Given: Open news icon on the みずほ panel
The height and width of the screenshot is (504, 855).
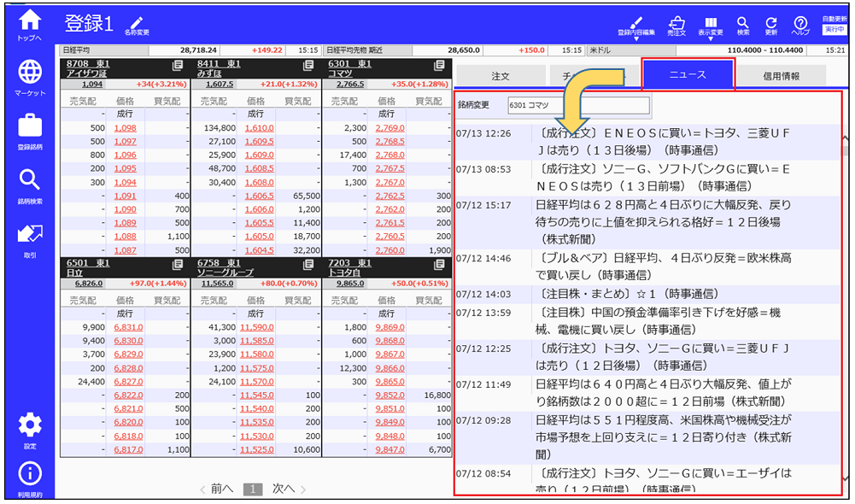Looking at the screenshot, I should [308, 65].
